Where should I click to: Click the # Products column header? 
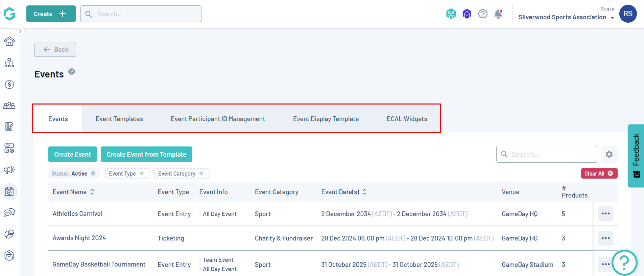click(x=575, y=192)
